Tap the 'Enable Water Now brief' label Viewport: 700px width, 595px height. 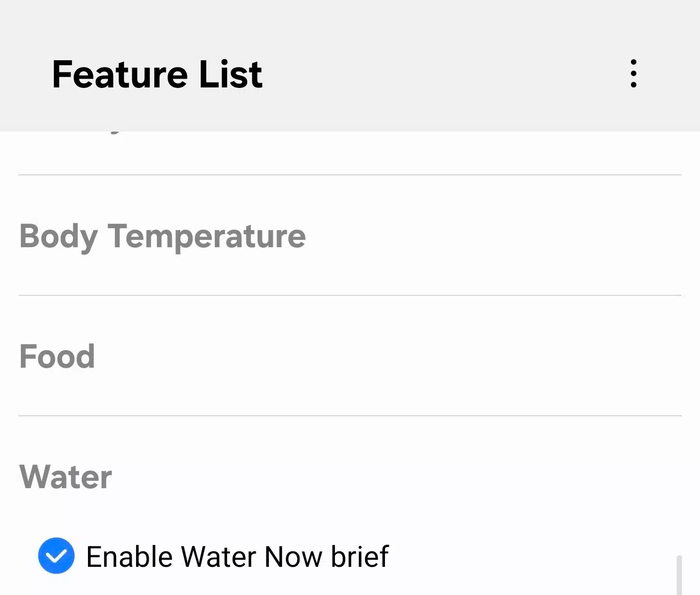pos(237,557)
